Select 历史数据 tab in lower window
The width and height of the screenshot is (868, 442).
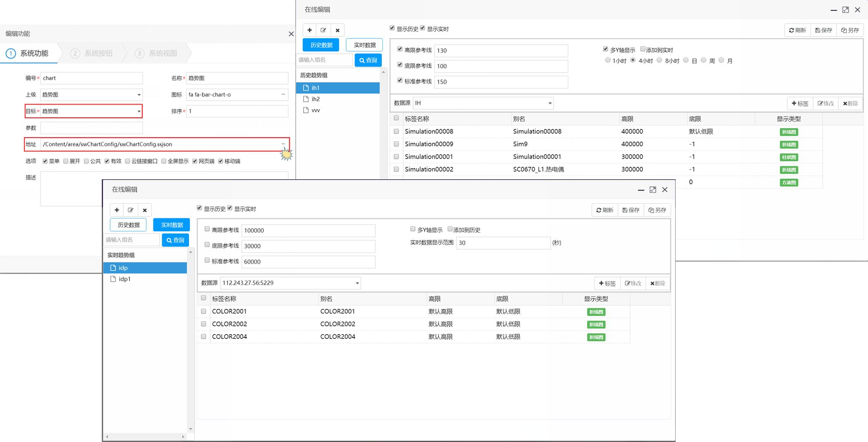(x=128, y=225)
